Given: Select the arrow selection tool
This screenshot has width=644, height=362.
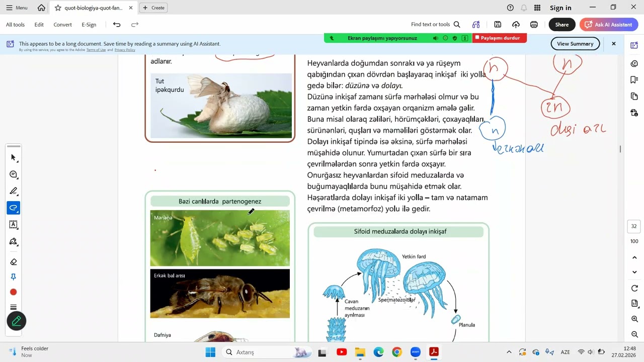Looking at the screenshot, I should point(14,158).
